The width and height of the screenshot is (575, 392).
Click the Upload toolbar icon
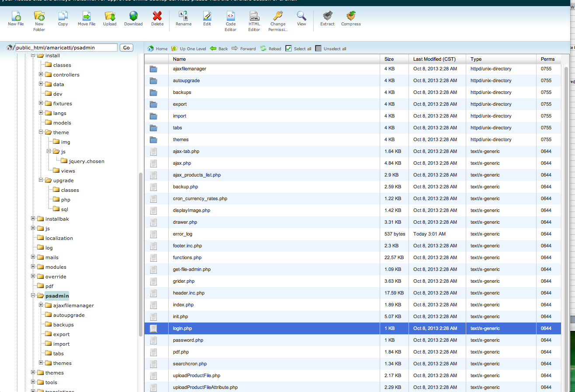[x=110, y=16]
